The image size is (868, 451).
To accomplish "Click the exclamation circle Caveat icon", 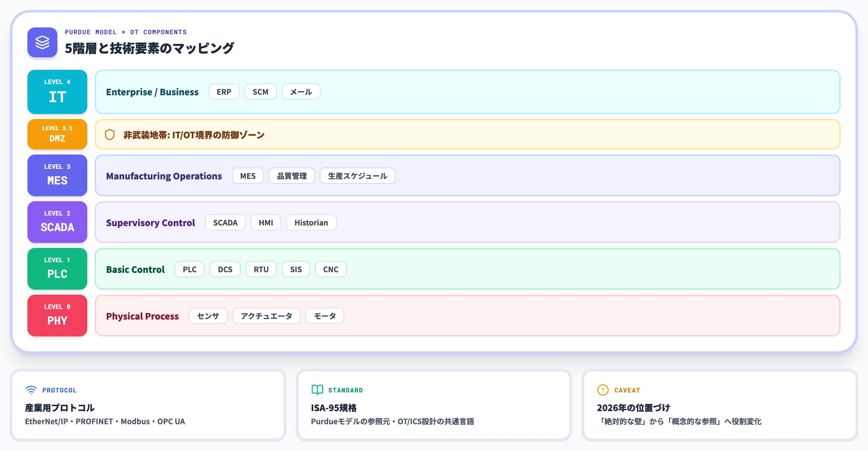I will click(603, 390).
